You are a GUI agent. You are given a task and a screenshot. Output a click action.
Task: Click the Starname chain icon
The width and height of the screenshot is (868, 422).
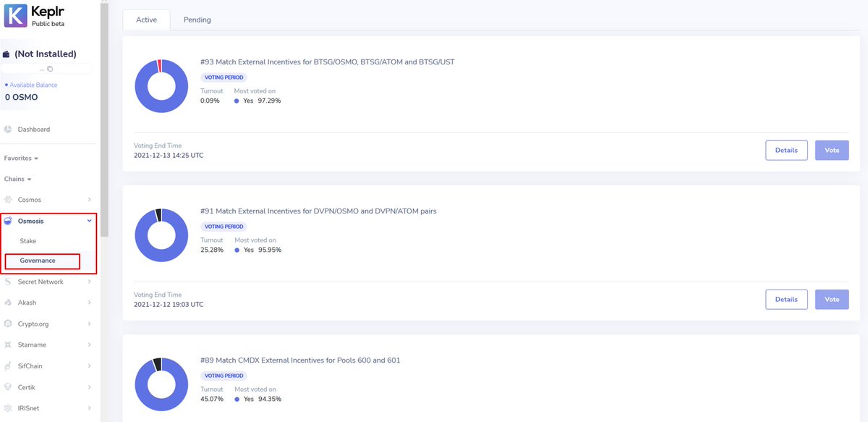(8, 345)
